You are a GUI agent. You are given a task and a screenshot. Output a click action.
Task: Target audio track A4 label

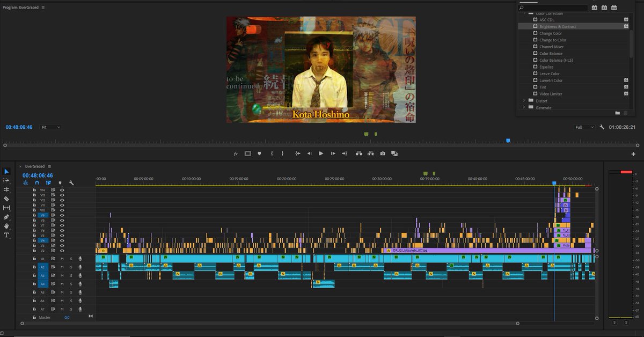pyautogui.click(x=42, y=284)
